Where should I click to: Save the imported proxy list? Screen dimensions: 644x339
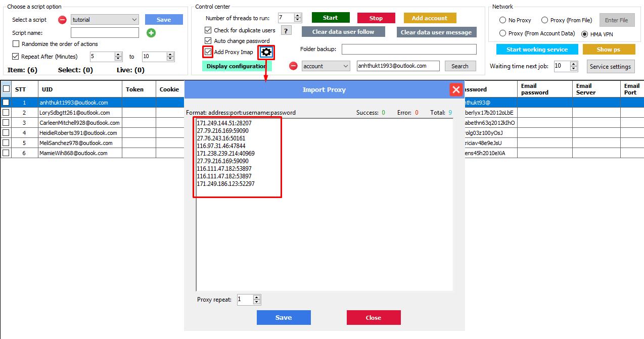click(284, 317)
